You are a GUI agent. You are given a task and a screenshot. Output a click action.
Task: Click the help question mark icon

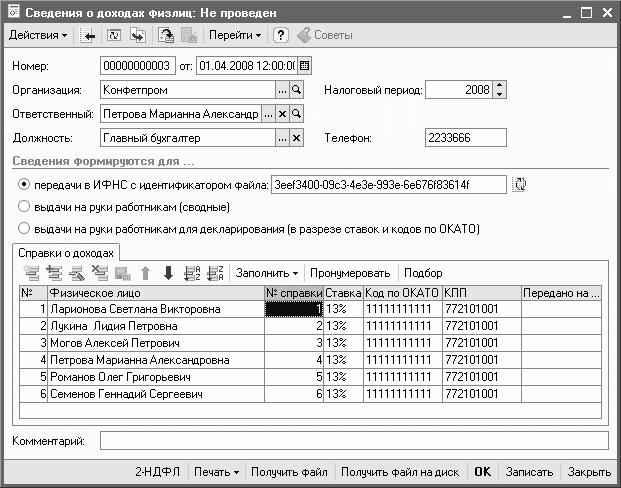[x=281, y=35]
